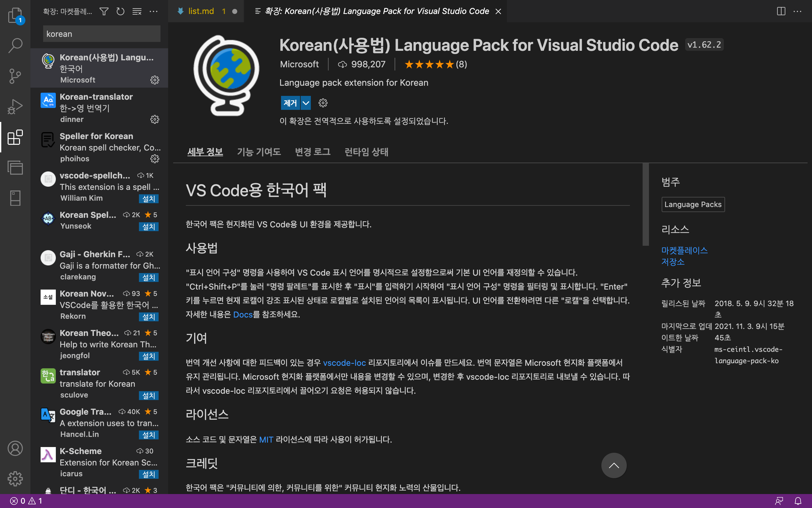Open manage gear beside the 제거 button

coord(323,103)
